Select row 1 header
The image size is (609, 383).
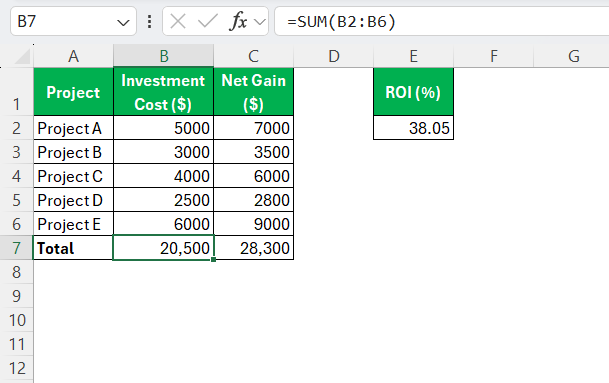tap(16, 92)
